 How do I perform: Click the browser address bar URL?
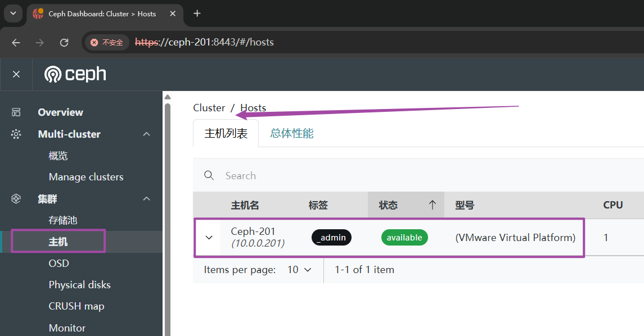tap(204, 42)
